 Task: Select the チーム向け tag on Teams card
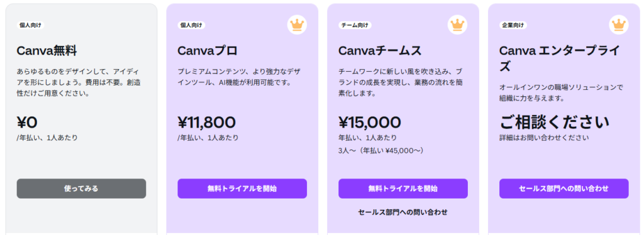pyautogui.click(x=355, y=25)
